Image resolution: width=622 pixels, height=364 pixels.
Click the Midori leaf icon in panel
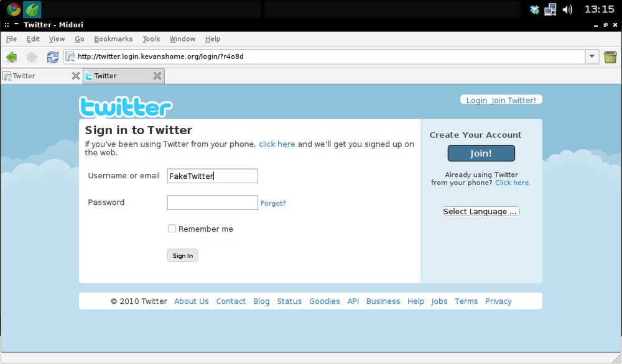tap(32, 9)
